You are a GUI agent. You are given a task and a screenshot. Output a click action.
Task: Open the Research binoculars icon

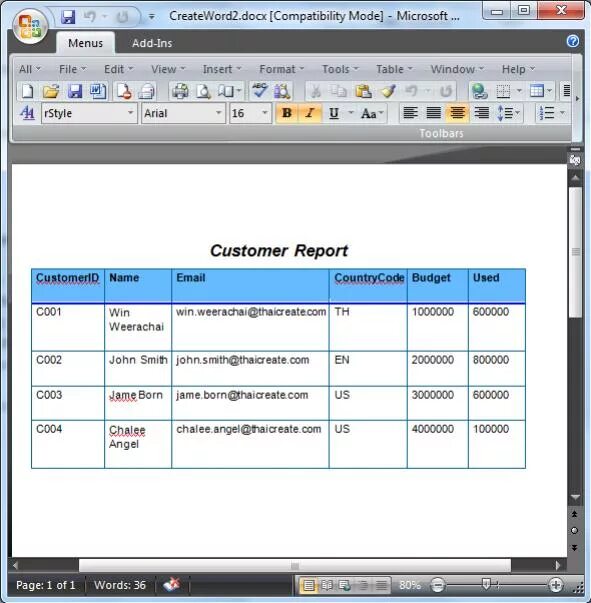tap(282, 92)
